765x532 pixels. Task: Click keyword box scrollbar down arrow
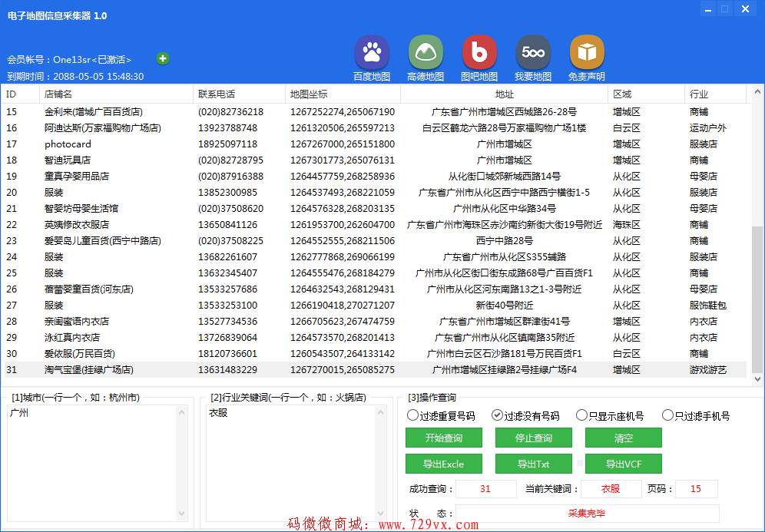pyautogui.click(x=380, y=514)
